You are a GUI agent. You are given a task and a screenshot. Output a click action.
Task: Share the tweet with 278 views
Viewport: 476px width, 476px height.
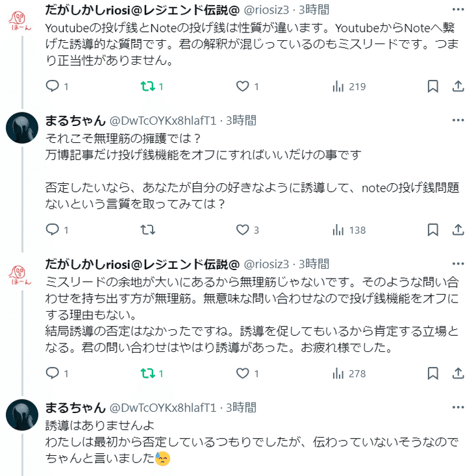[x=457, y=373]
